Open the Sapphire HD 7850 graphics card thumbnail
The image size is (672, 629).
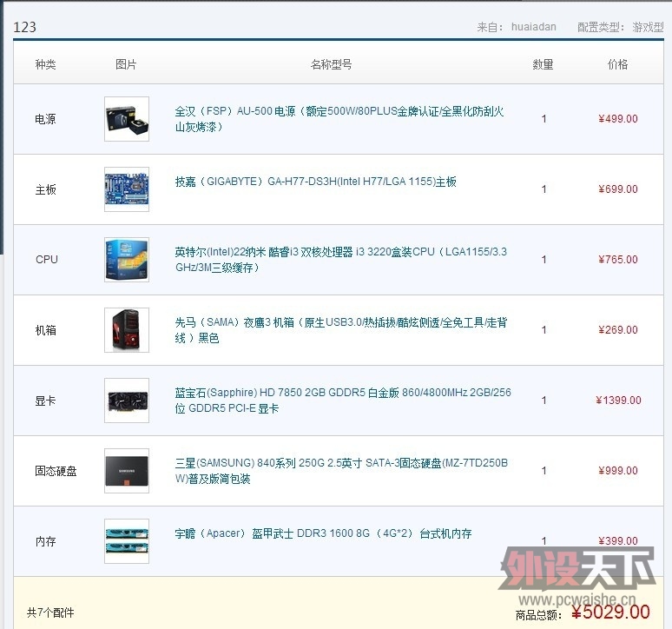[x=127, y=400]
